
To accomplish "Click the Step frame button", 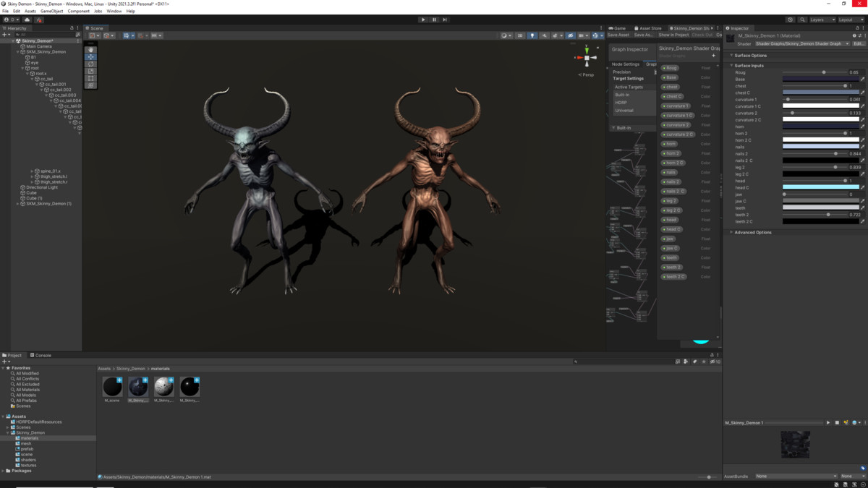I will click(x=445, y=20).
